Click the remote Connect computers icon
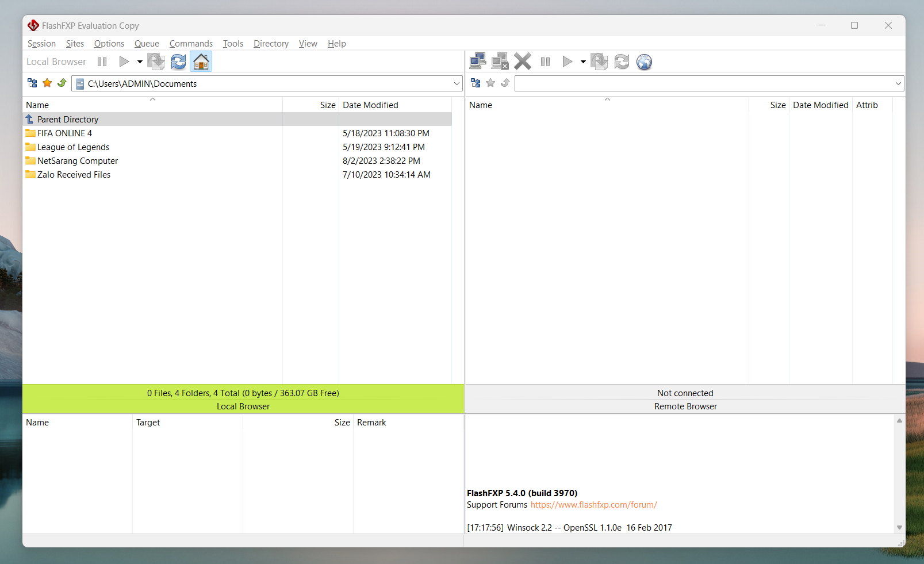Viewport: 924px width, 564px height. point(477,62)
